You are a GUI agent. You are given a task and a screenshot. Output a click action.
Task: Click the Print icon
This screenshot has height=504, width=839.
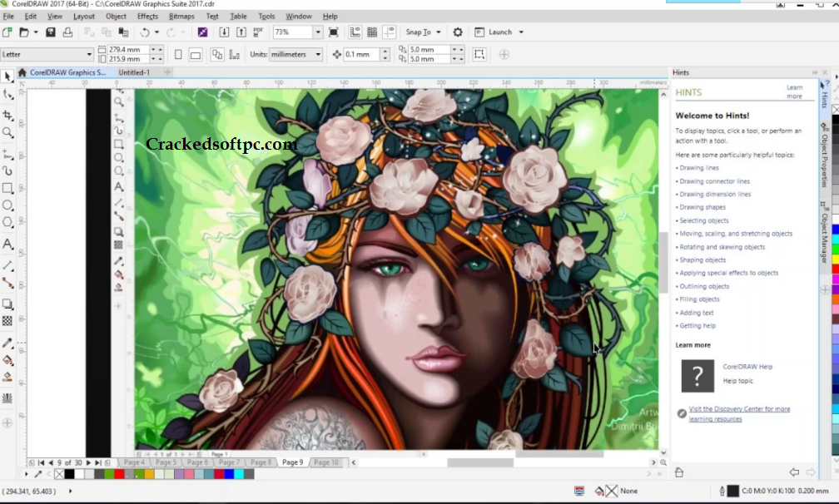tap(67, 32)
